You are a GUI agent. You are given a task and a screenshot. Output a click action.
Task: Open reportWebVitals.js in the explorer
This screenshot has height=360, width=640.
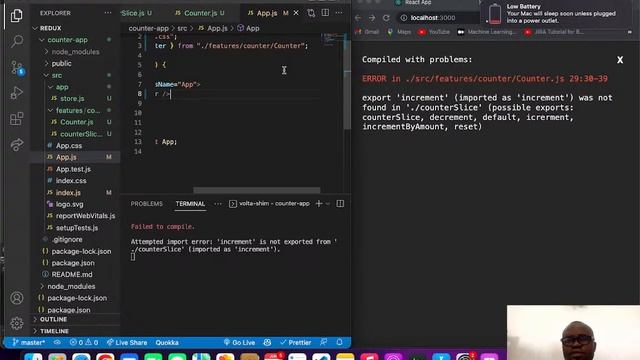[85, 216]
